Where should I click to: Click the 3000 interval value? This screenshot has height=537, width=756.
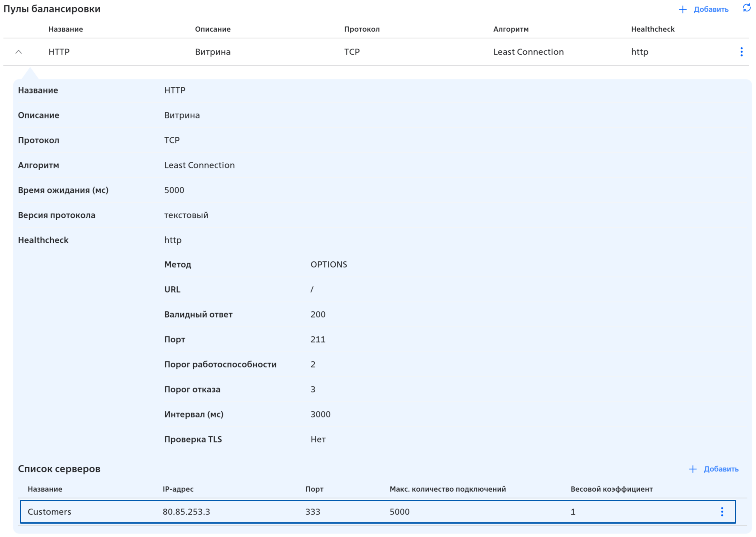(x=320, y=414)
